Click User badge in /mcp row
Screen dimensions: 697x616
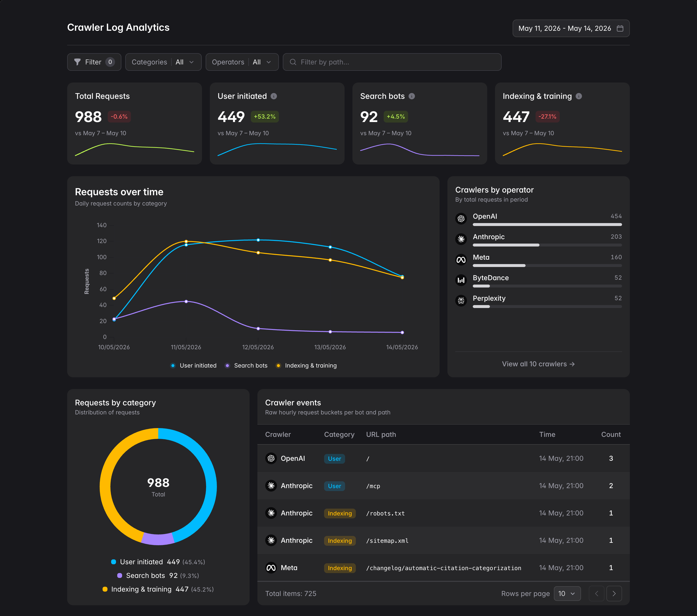point(334,486)
